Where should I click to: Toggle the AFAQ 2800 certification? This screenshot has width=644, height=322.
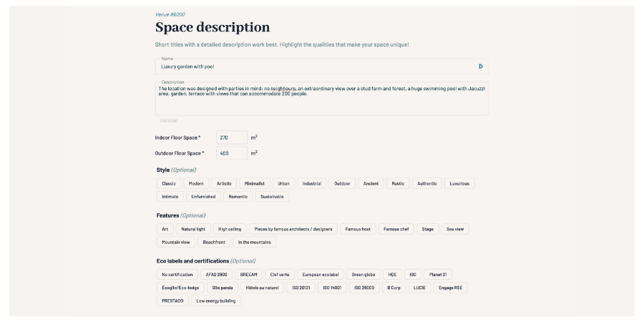pyautogui.click(x=216, y=275)
